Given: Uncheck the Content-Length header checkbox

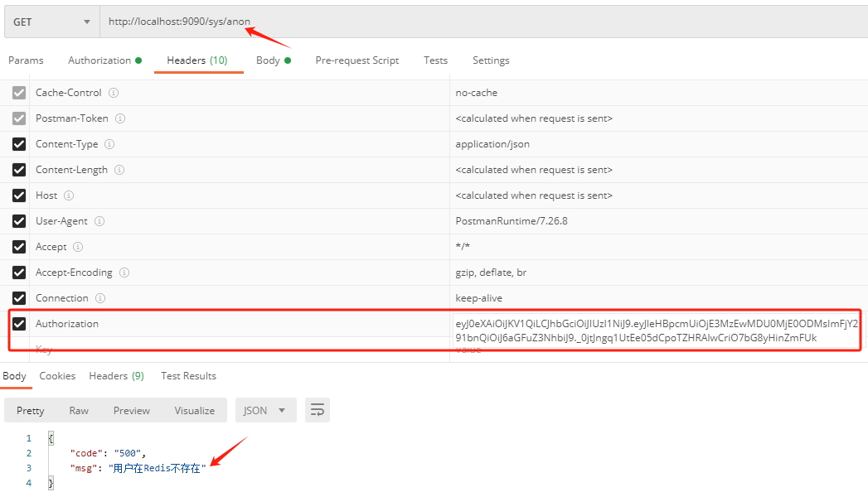Looking at the screenshot, I should point(19,170).
